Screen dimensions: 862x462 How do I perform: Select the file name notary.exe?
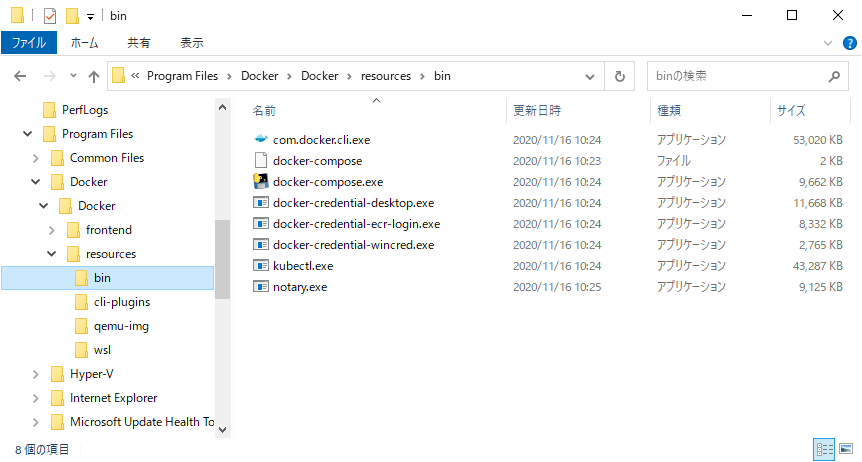300,287
